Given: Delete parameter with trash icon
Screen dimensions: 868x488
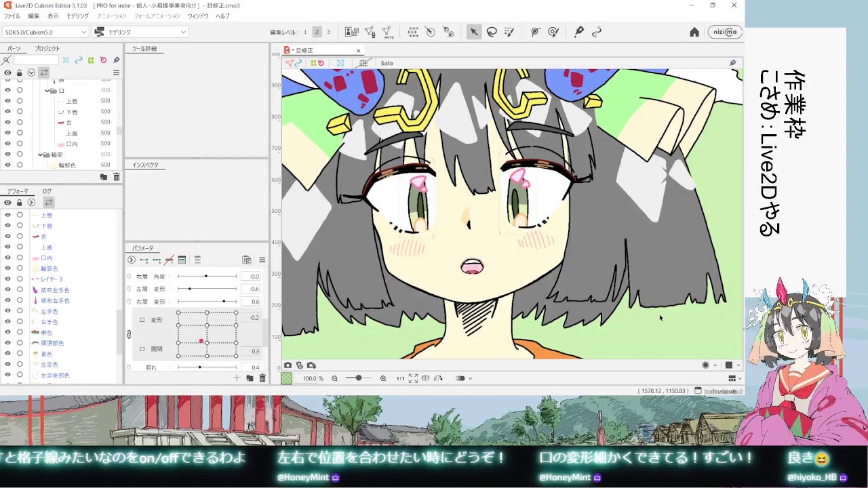Looking at the screenshot, I should [262, 378].
